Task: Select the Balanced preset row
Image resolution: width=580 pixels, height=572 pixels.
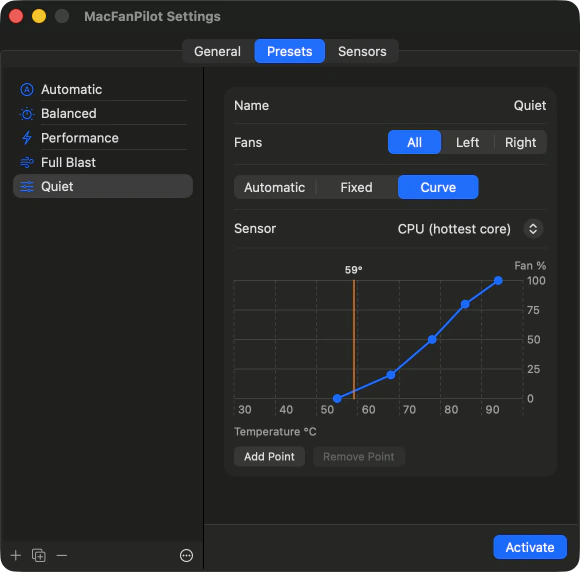Action: (x=103, y=114)
